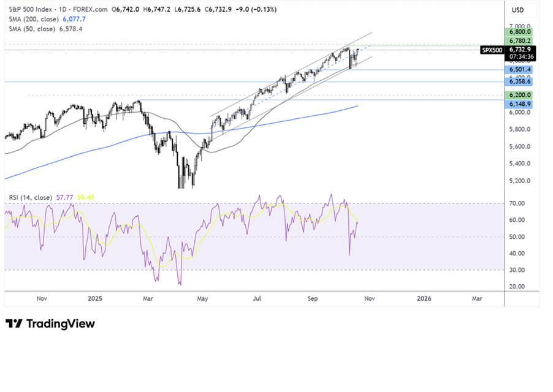Select the blue 6,501.4 support level label
Image resolution: width=553 pixels, height=392 pixels.
520,70
